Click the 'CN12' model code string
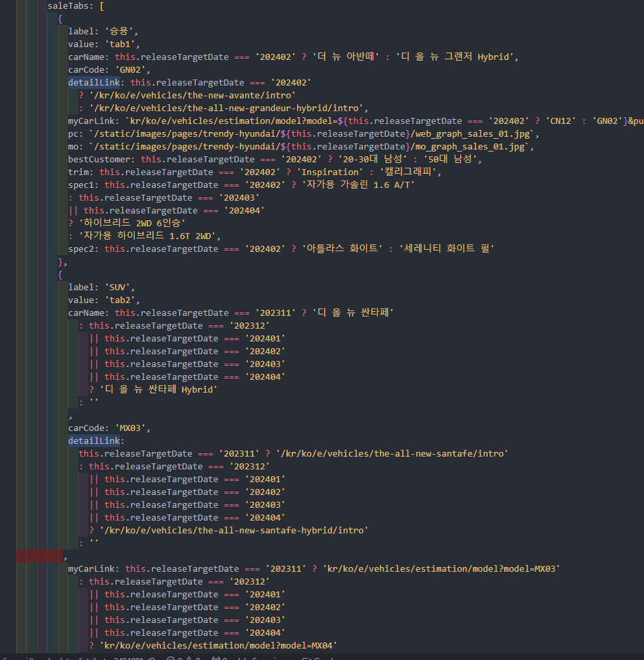644x660 pixels. click(x=561, y=121)
